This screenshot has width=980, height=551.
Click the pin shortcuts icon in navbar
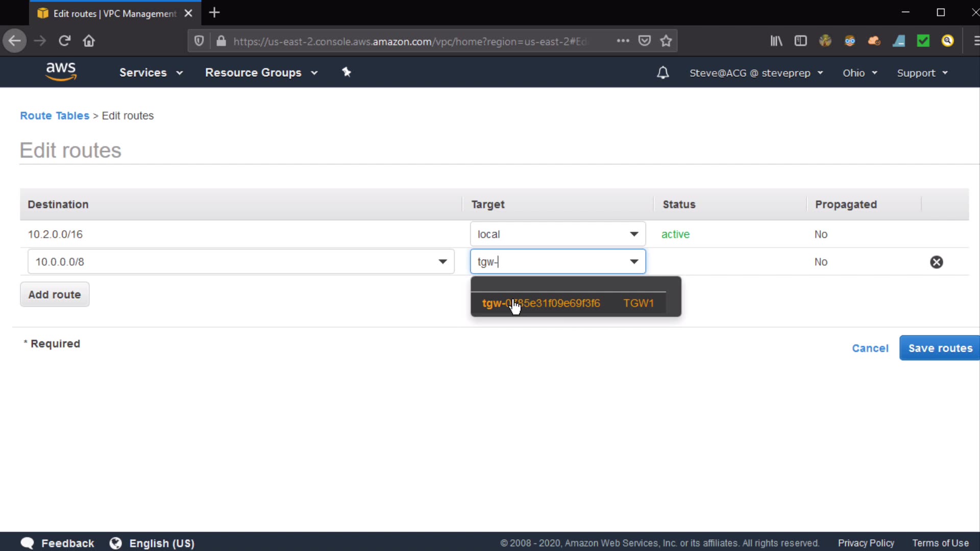[x=347, y=72]
